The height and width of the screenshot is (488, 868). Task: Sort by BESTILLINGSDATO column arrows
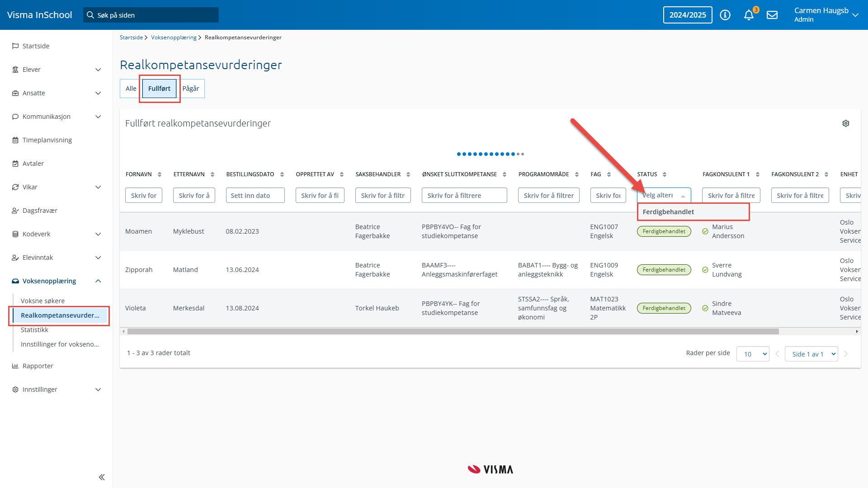tap(282, 174)
